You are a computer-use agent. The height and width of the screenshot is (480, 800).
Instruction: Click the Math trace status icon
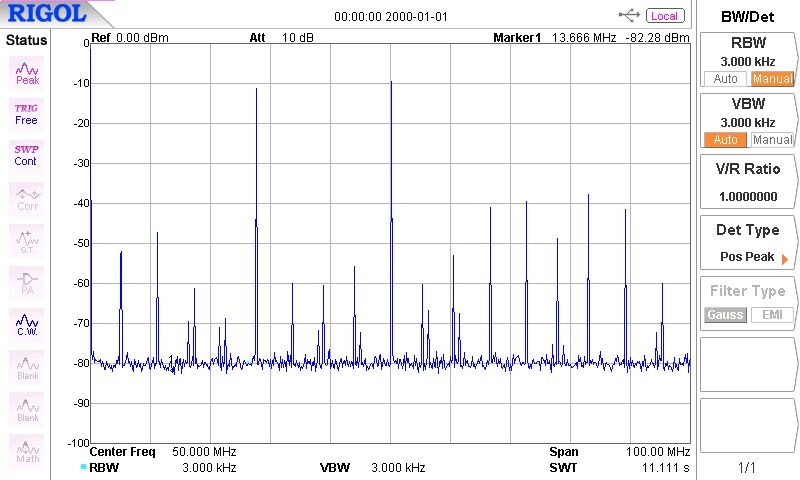27,451
